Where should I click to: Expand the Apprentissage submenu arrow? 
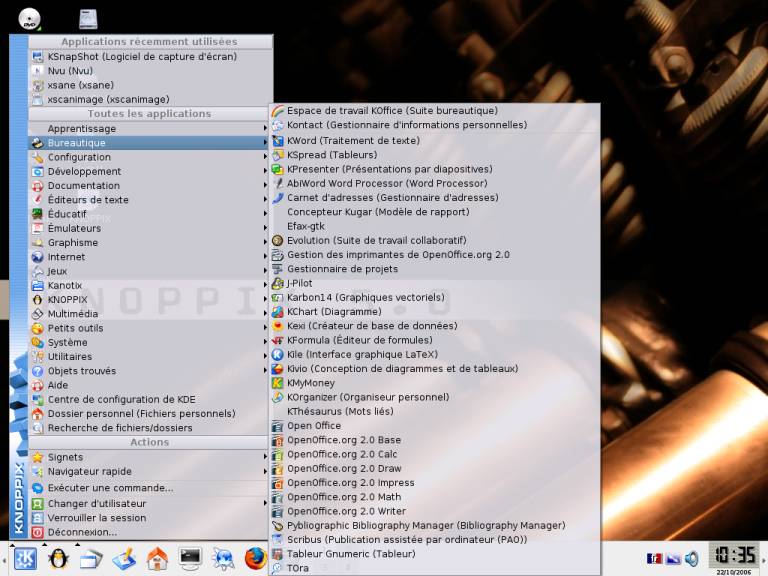pos(265,128)
